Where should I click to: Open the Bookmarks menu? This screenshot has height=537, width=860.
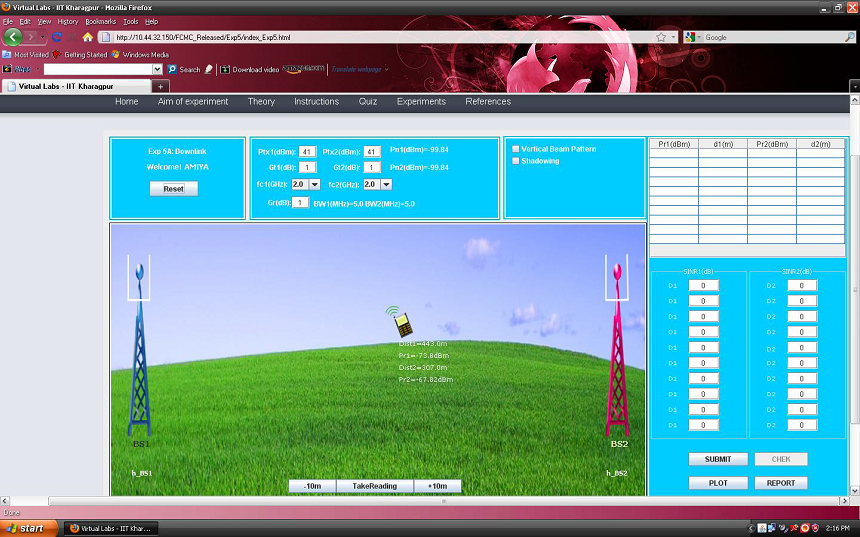(x=99, y=21)
